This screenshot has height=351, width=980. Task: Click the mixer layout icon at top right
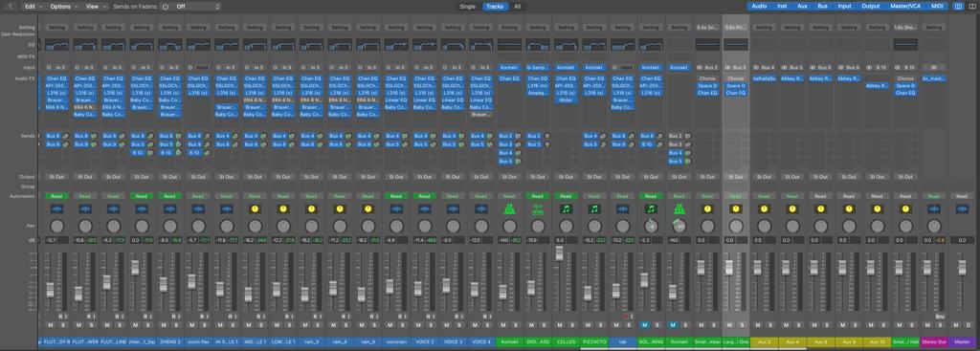[959, 7]
